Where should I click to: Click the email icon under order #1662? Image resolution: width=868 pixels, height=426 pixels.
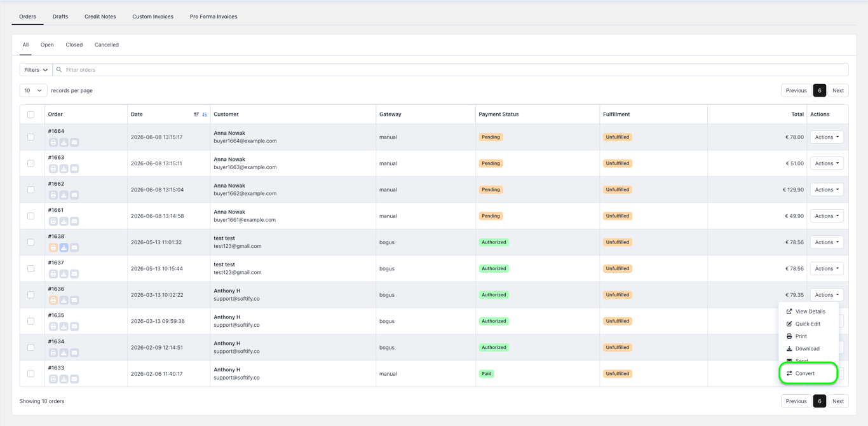tap(74, 195)
